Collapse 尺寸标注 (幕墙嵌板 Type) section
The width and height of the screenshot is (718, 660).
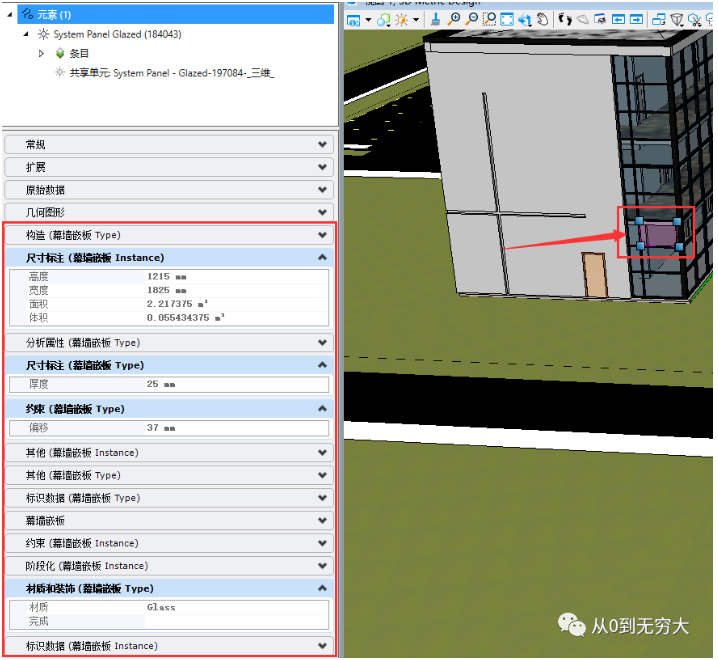coord(169,365)
